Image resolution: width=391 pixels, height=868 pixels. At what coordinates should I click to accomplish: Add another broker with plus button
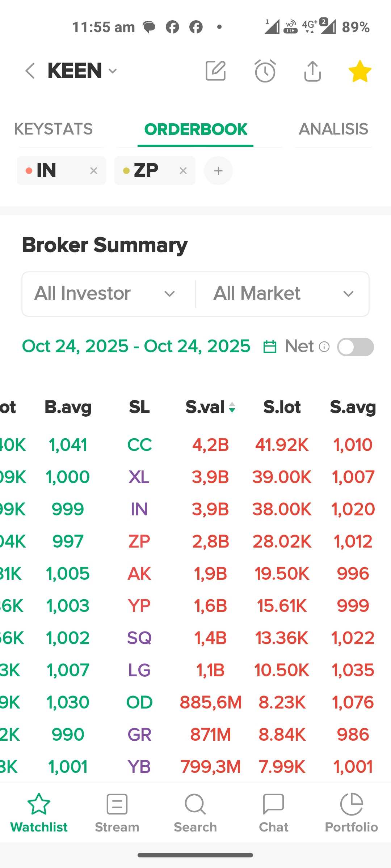(x=218, y=171)
